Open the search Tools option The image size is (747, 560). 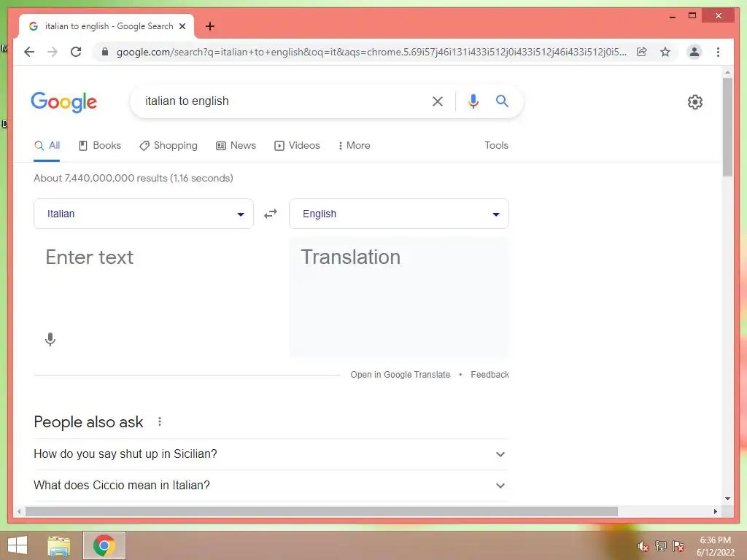pos(496,146)
